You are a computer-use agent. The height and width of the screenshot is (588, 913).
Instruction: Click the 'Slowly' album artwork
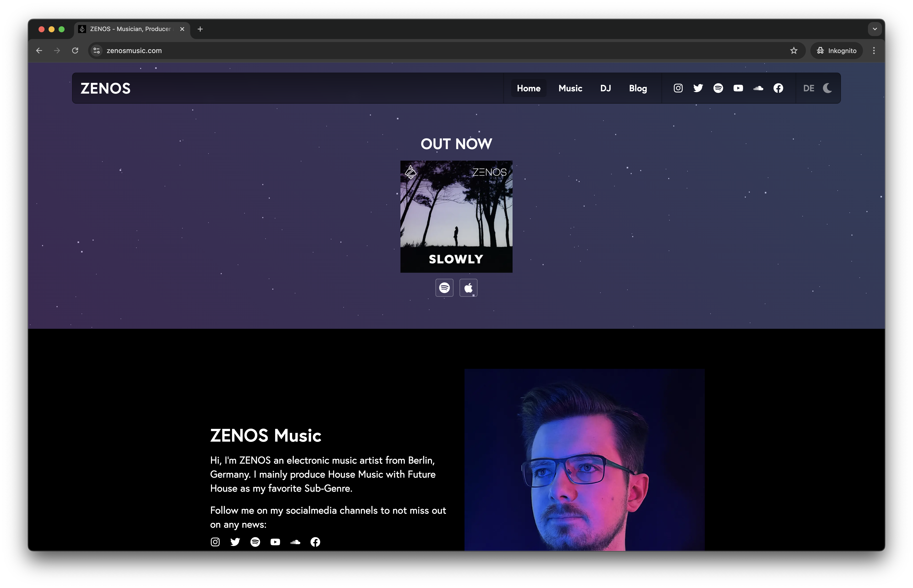coord(456,216)
